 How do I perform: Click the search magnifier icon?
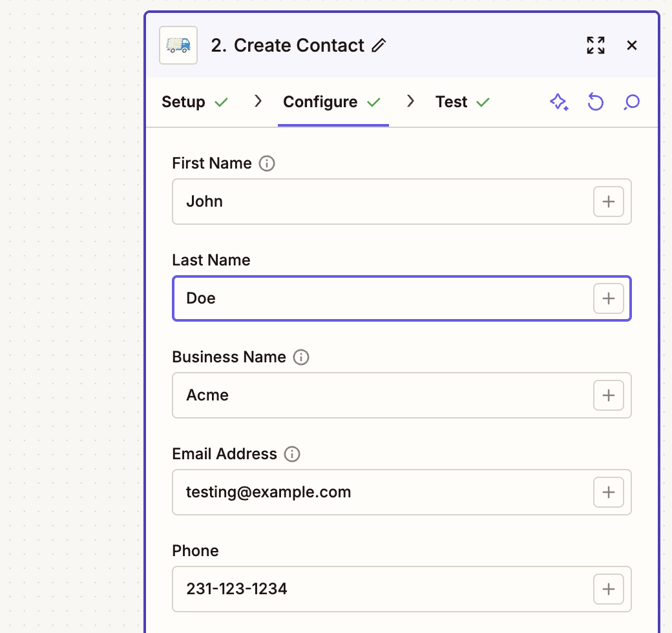pos(631,102)
